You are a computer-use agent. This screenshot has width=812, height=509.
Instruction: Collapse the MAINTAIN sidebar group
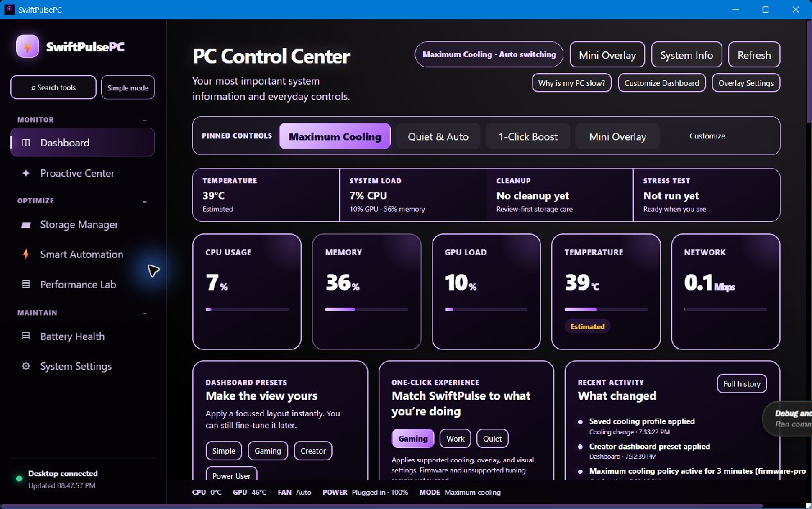pyautogui.click(x=145, y=313)
